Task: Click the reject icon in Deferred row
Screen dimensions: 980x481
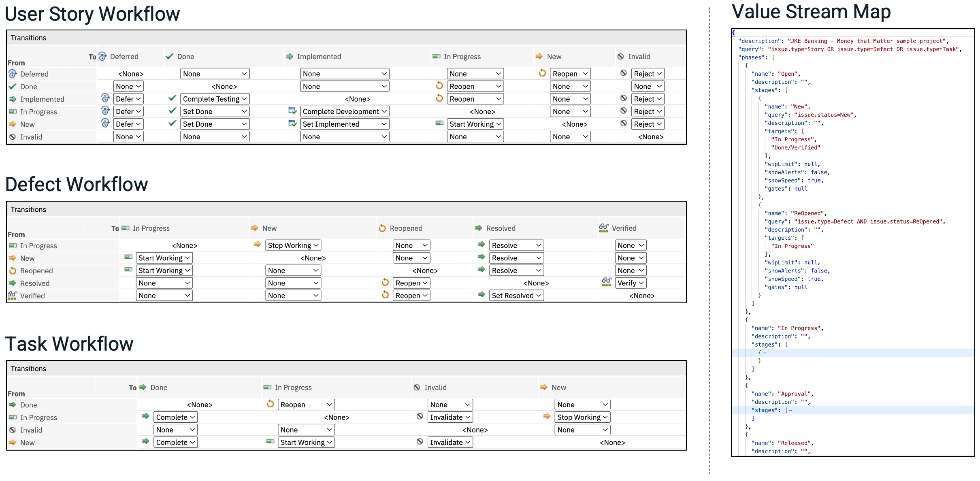Action: (624, 73)
